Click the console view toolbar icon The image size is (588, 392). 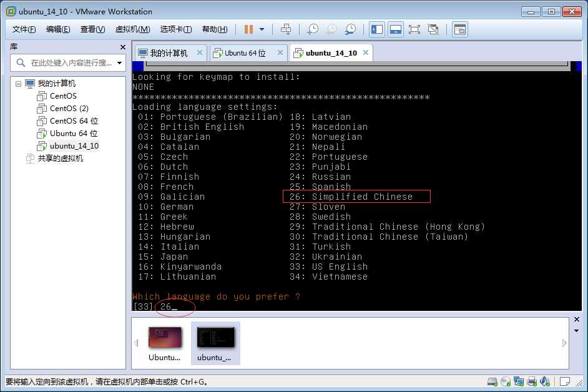click(x=460, y=29)
